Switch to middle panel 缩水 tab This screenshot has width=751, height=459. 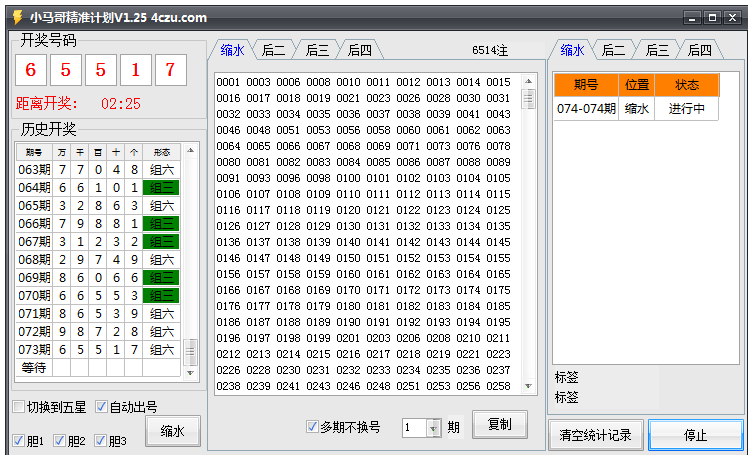(x=232, y=50)
